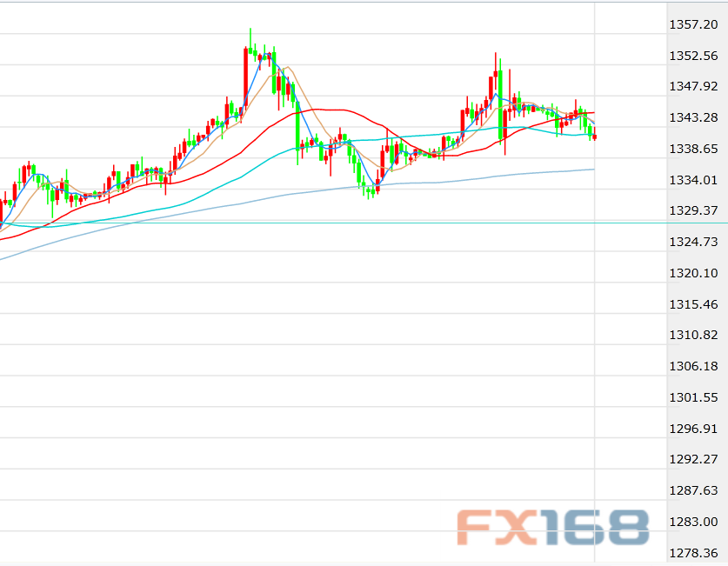This screenshot has height=566, width=728.
Task: Click the 1329.37 price axis label
Action: 692,210
